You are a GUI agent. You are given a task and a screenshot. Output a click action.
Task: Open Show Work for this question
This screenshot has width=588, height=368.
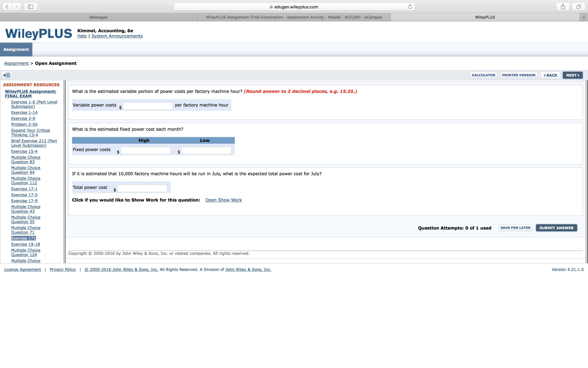point(223,200)
